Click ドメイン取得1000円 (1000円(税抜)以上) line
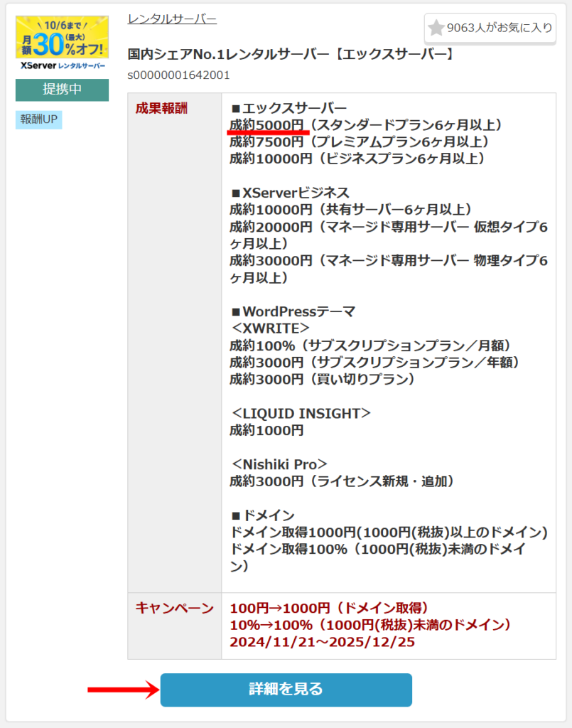The width and height of the screenshot is (572, 728). (389, 532)
